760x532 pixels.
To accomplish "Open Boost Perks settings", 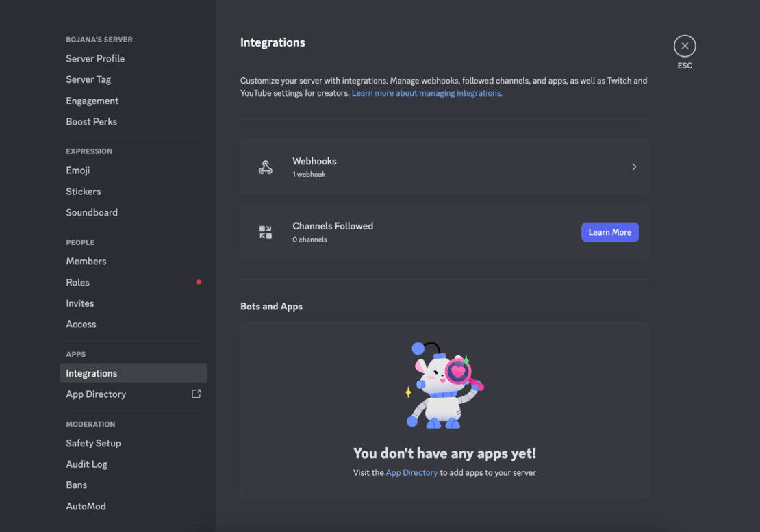I will pyautogui.click(x=91, y=121).
